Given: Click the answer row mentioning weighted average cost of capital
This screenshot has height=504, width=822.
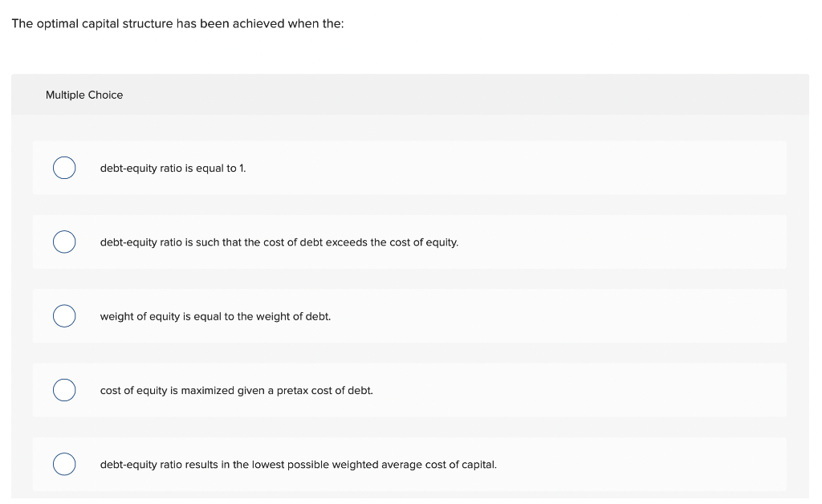Looking at the screenshot, I should 298,464.
